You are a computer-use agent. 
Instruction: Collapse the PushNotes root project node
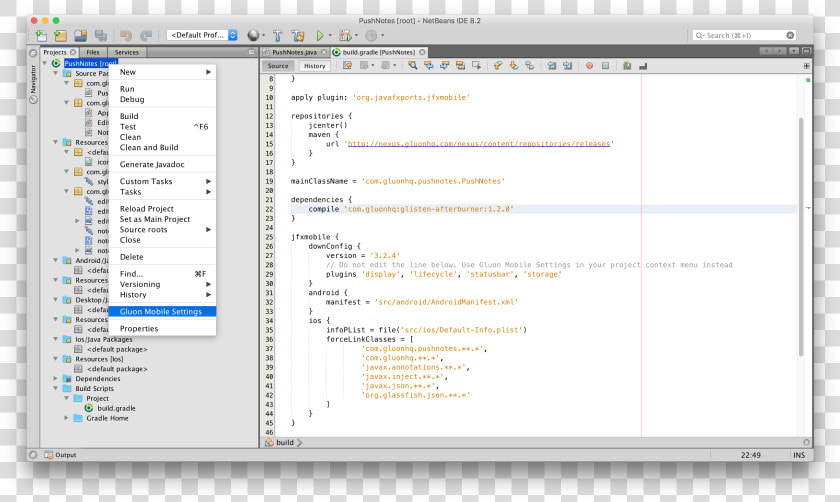tap(45, 63)
